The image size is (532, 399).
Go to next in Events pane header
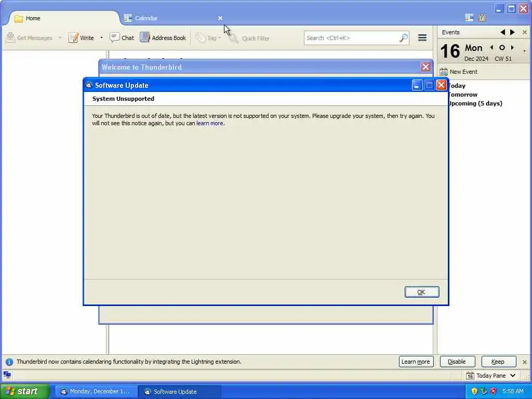tap(512, 32)
